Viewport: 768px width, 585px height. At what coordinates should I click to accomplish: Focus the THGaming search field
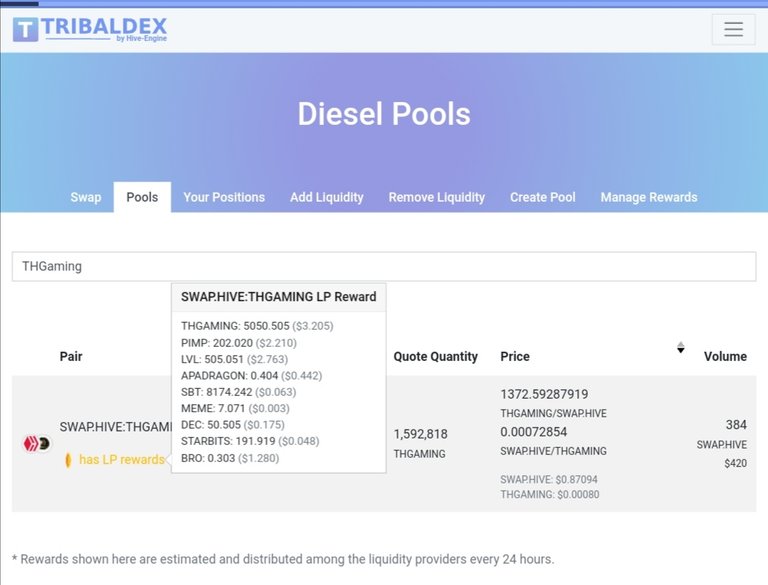point(384,267)
